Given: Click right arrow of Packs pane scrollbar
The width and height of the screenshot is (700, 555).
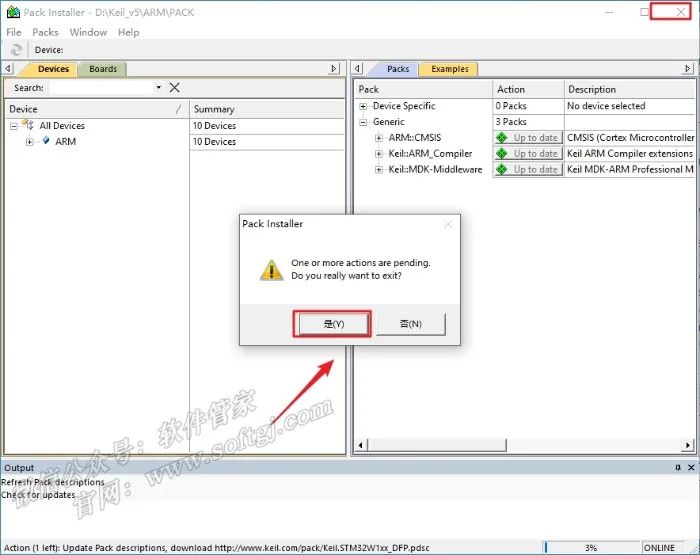Looking at the screenshot, I should (x=688, y=445).
